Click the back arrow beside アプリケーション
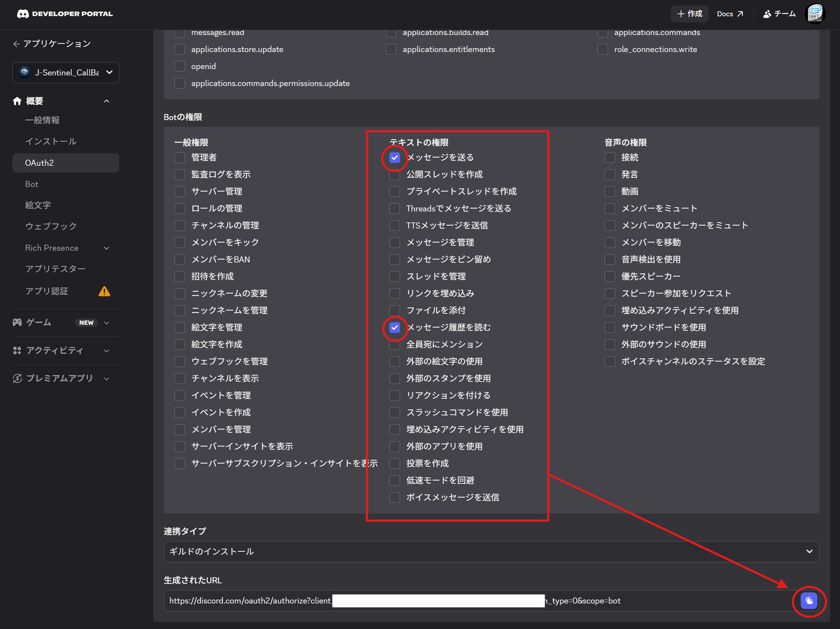 pos(16,44)
